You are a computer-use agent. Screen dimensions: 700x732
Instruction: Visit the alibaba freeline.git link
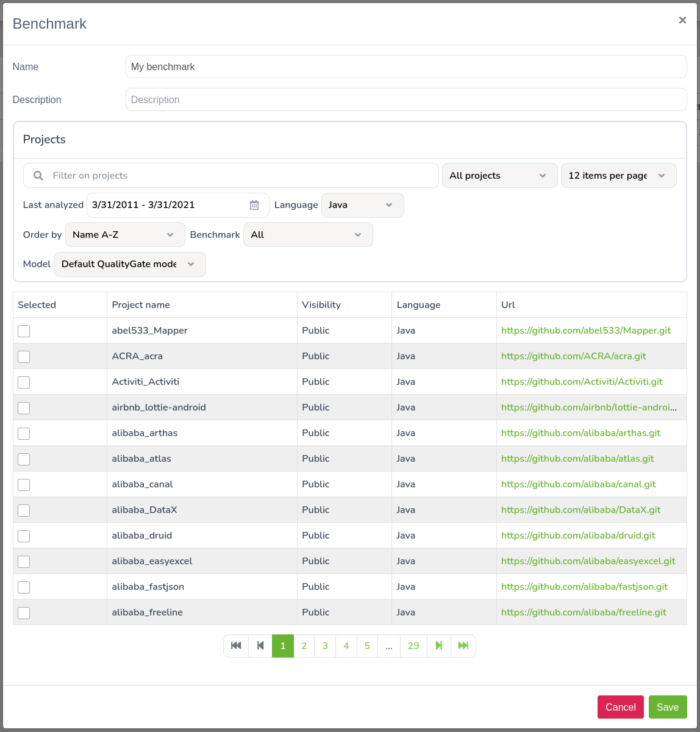pyautogui.click(x=584, y=612)
